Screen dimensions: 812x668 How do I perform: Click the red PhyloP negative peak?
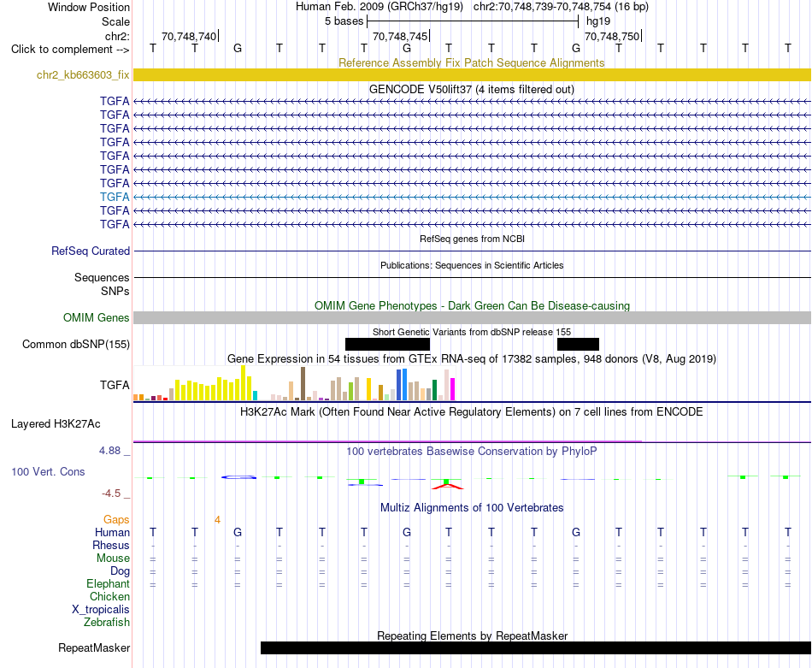448,486
